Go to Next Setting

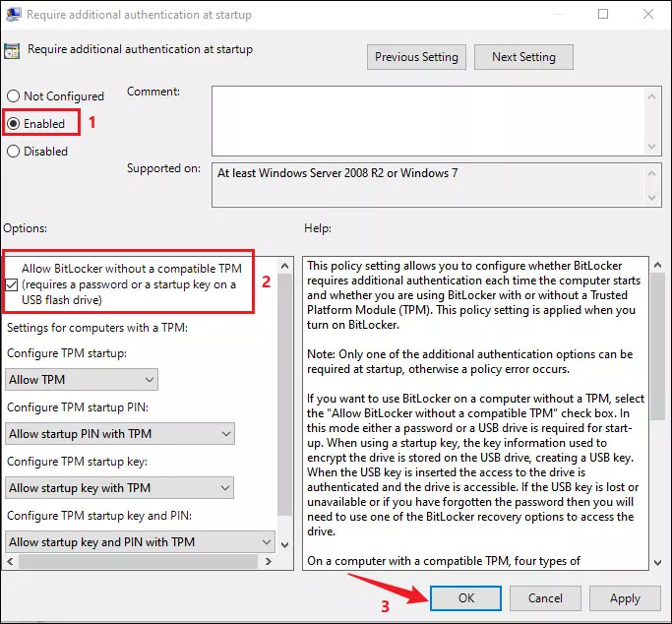[523, 57]
